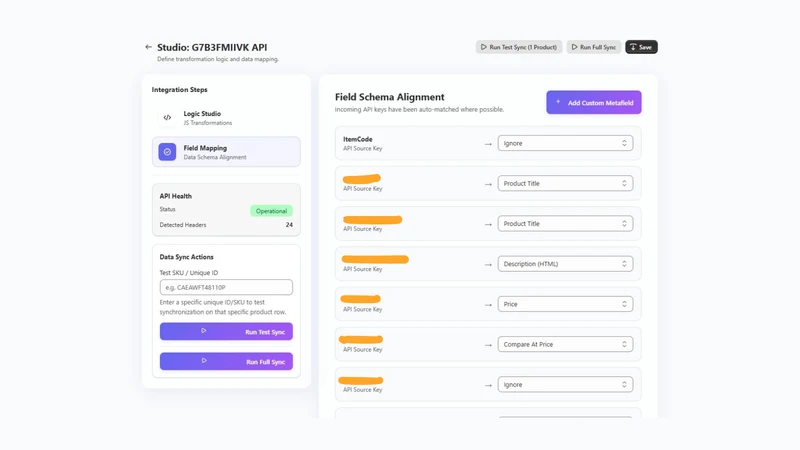Click the API Health heading

176,196
